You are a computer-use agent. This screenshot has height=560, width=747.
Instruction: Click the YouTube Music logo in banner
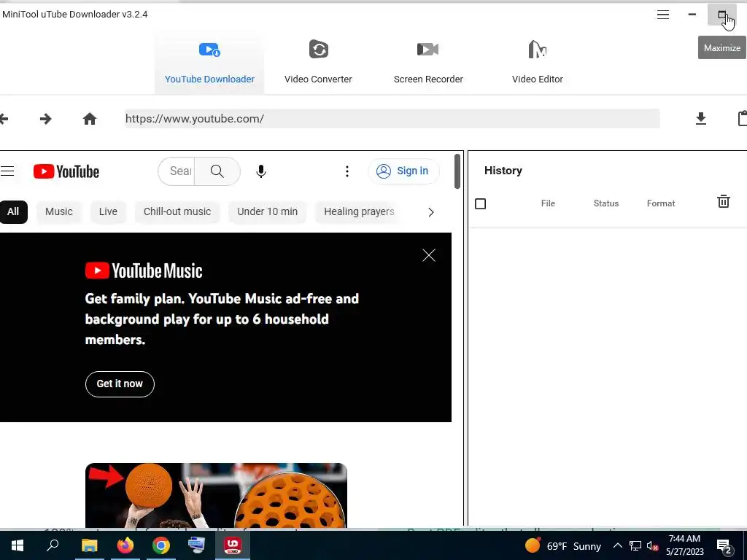point(144,271)
